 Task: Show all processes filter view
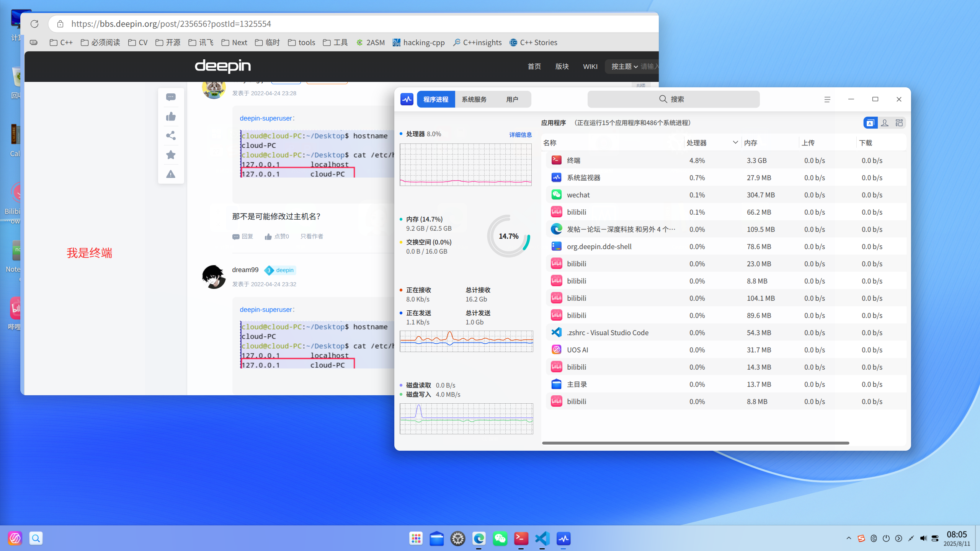click(899, 123)
